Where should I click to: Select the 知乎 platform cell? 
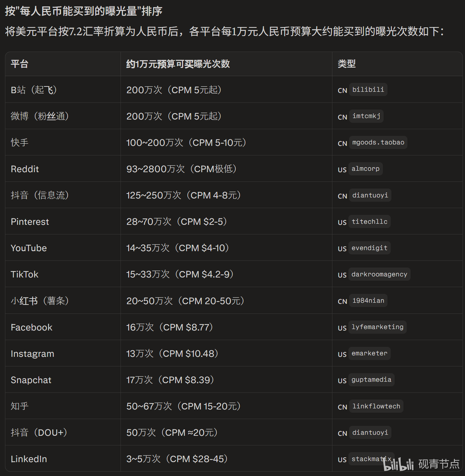tap(63, 406)
